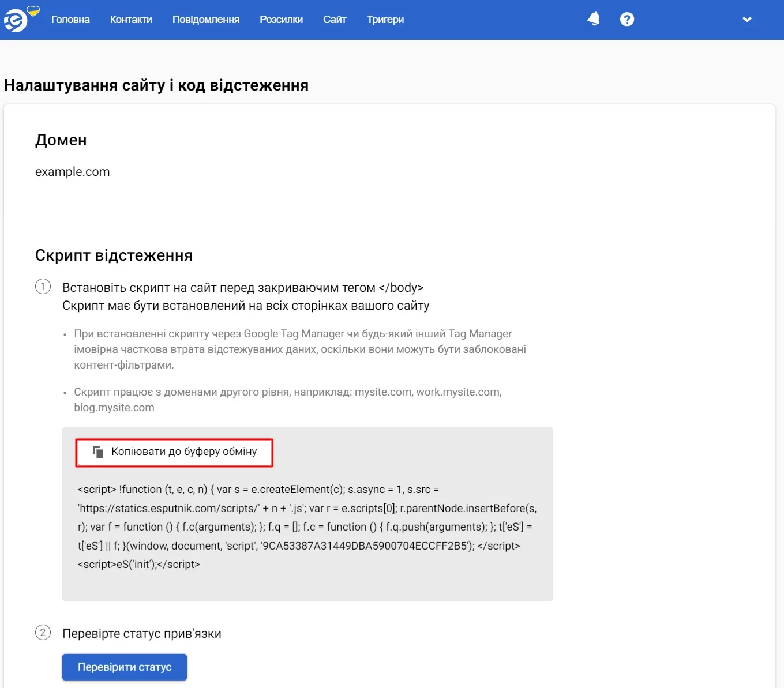Go to the Головна menu item

pyautogui.click(x=70, y=20)
